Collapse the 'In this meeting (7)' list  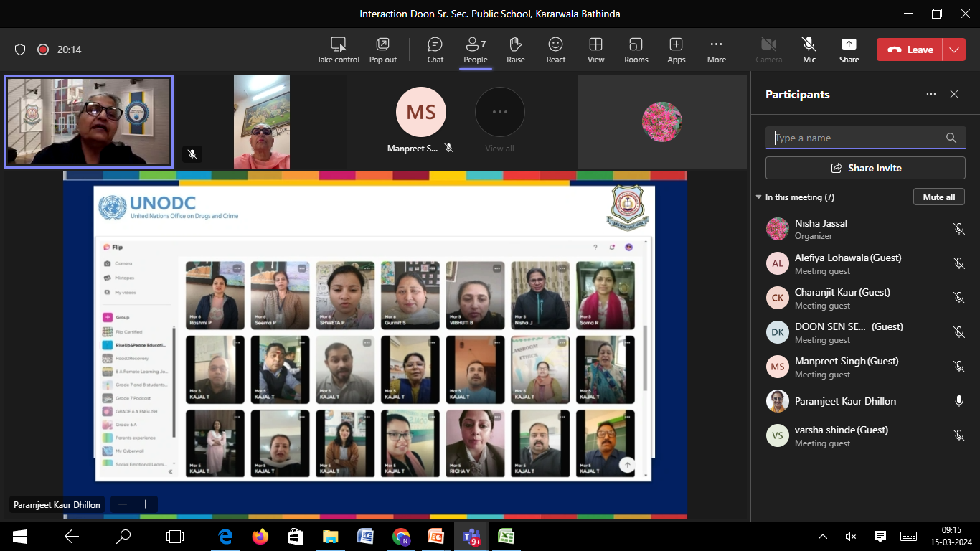click(758, 197)
